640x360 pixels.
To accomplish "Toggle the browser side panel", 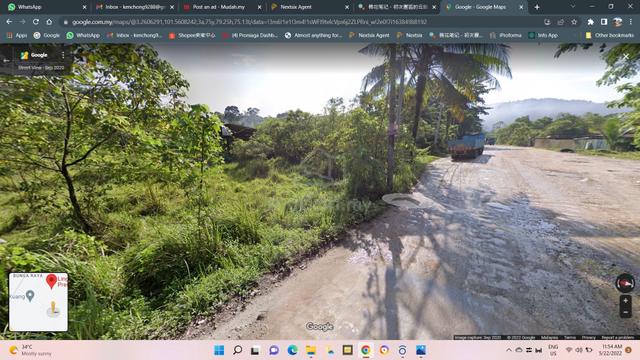I will click(x=604, y=22).
